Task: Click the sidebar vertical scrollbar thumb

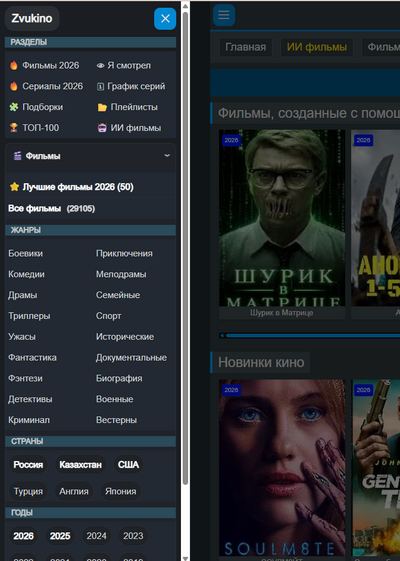Action: click(185, 248)
